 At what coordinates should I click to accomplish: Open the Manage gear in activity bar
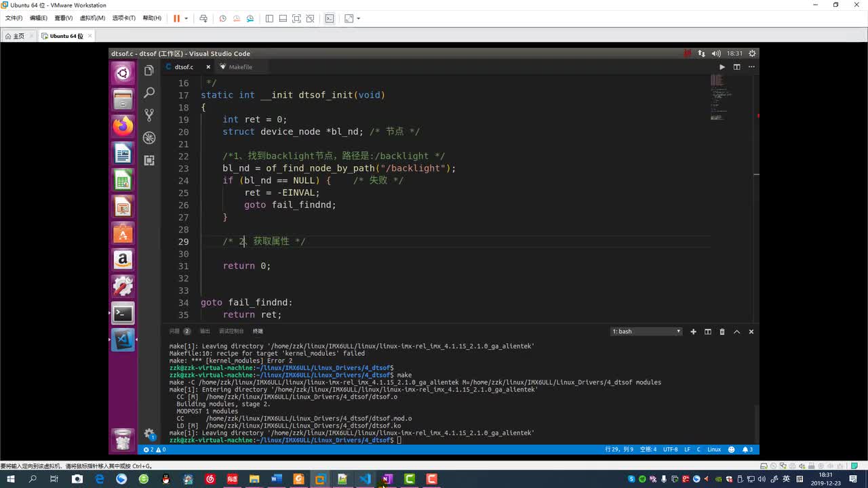point(149,434)
